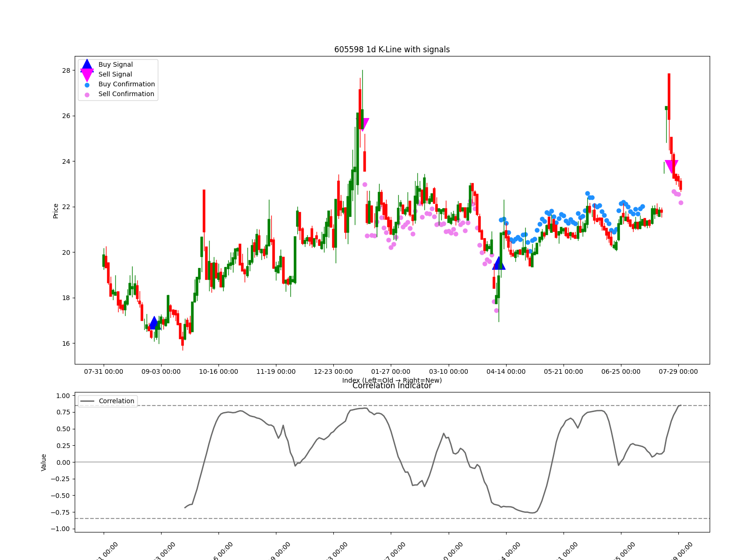Click the violet Sell Confirmation dot in legend
This screenshot has width=747, height=560.
[x=87, y=95]
